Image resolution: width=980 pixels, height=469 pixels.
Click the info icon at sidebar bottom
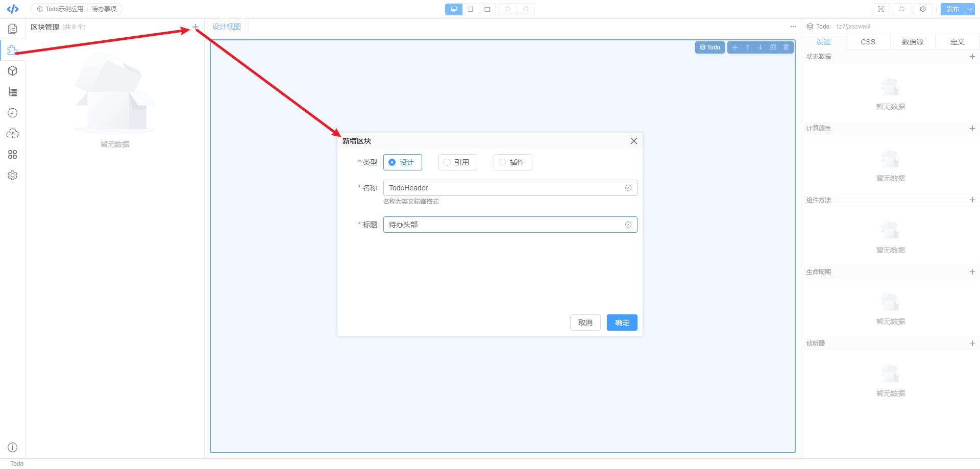tap(12, 448)
